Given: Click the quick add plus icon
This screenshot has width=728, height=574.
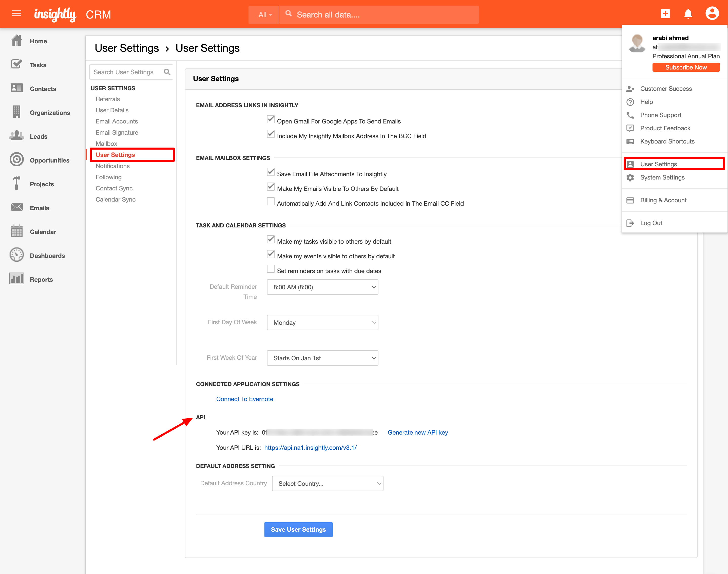Looking at the screenshot, I should point(665,14).
